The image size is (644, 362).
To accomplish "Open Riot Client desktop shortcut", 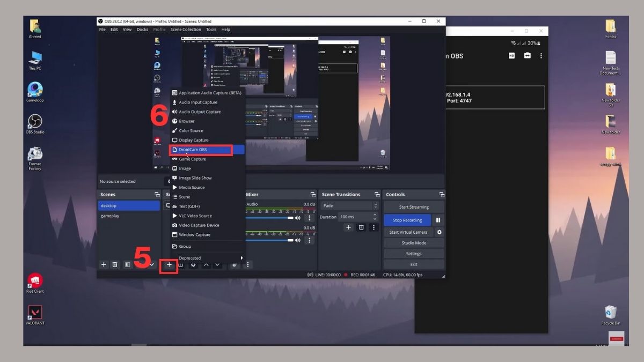I will (x=35, y=283).
